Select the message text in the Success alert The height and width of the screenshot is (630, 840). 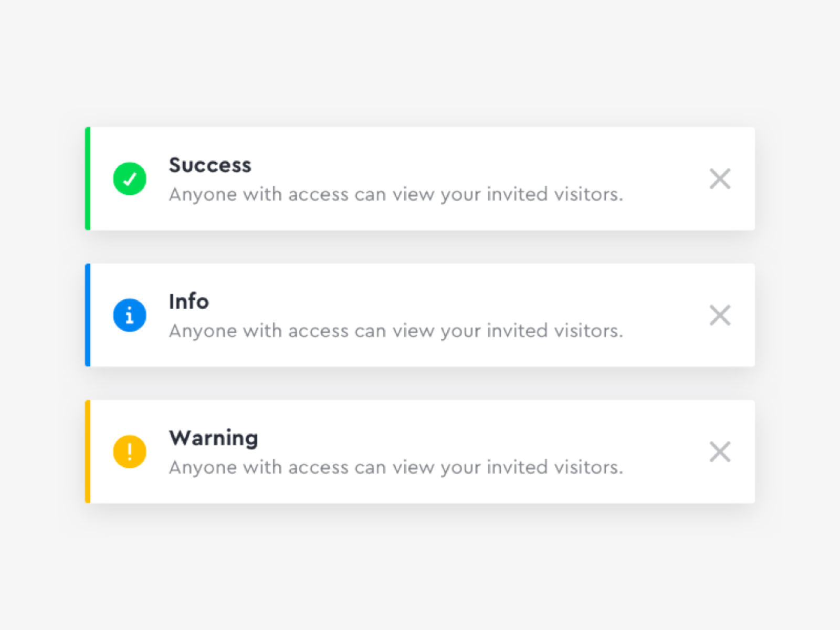point(396,194)
